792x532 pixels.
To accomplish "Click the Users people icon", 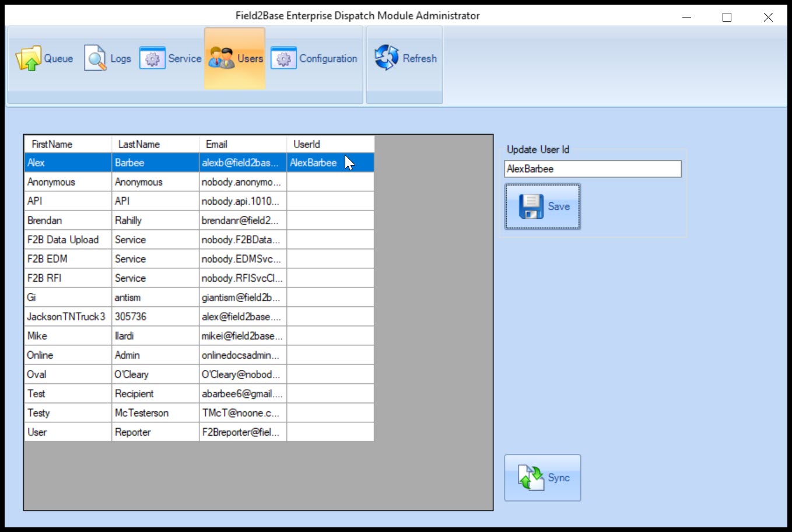I will (x=222, y=58).
